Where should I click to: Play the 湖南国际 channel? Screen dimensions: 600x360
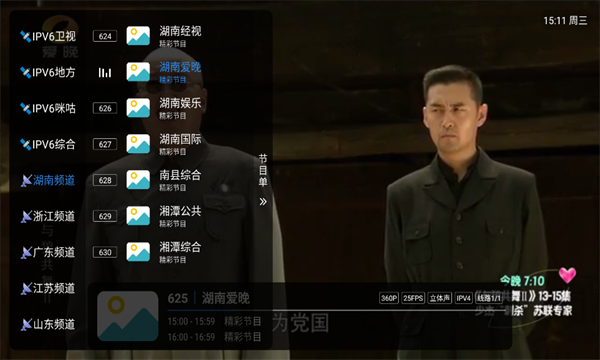180,139
